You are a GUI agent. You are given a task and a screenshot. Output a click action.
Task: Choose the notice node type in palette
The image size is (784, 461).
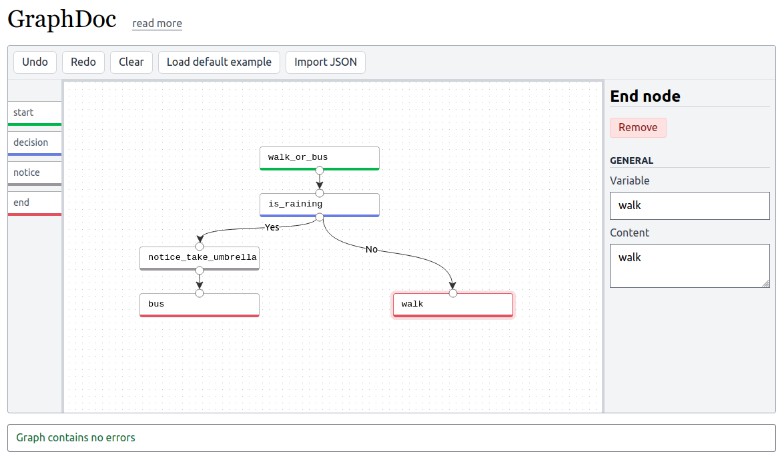point(34,172)
